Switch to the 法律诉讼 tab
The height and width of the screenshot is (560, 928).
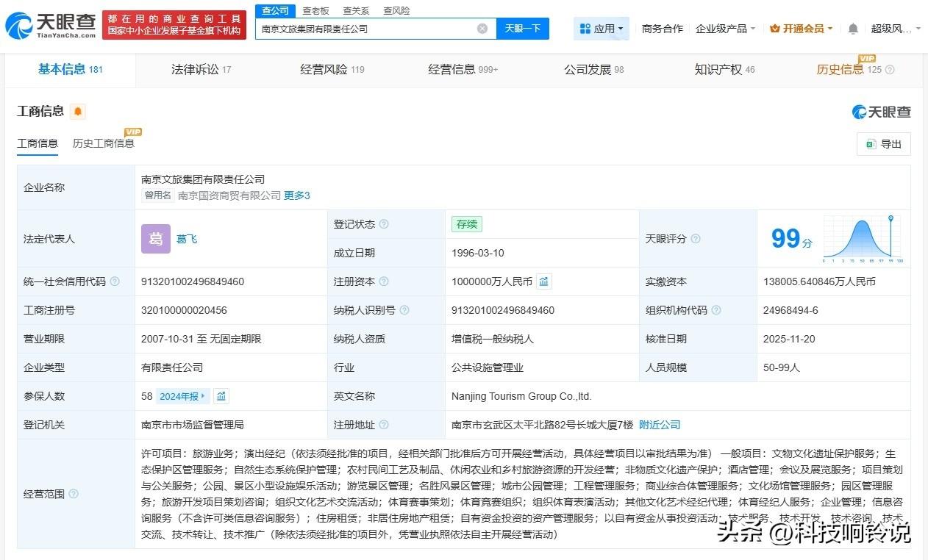tap(201, 70)
